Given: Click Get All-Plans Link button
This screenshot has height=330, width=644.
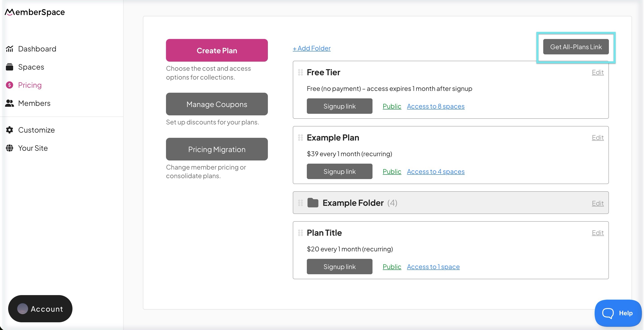Looking at the screenshot, I should coord(576,47).
